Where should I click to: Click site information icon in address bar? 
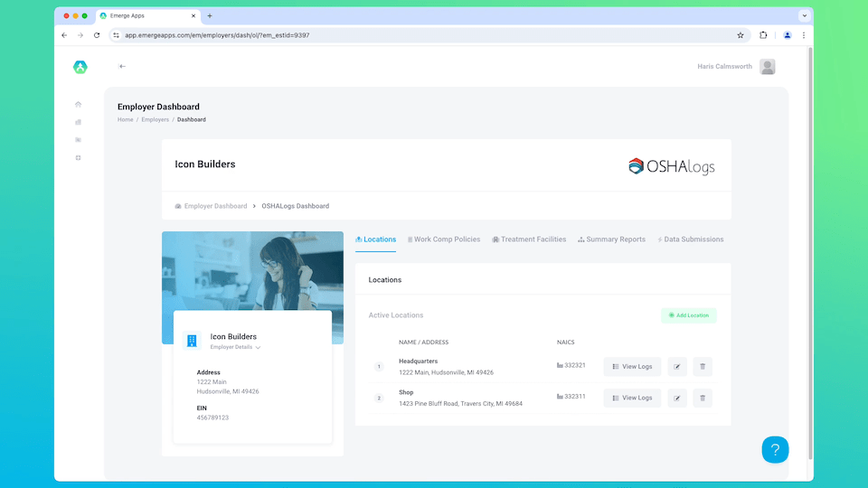pyautogui.click(x=116, y=35)
